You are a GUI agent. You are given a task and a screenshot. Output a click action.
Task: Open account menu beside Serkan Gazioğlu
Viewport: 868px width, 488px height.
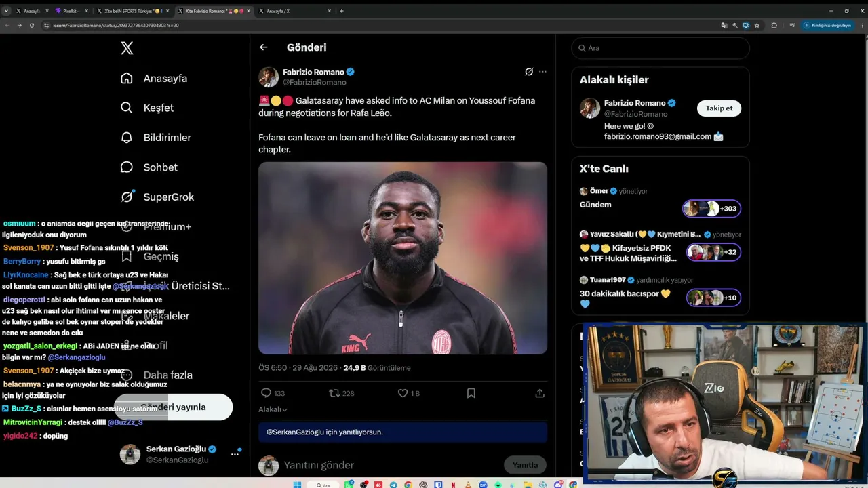(235, 454)
